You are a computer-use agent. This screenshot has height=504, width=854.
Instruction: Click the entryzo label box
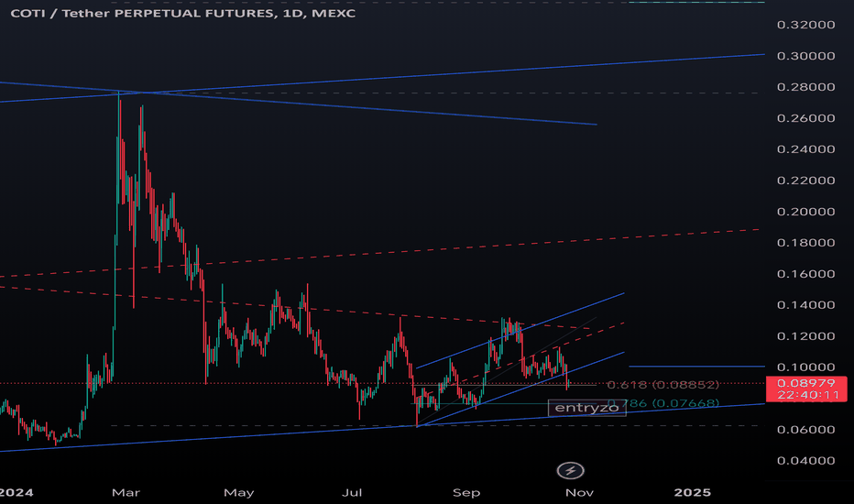(586, 408)
